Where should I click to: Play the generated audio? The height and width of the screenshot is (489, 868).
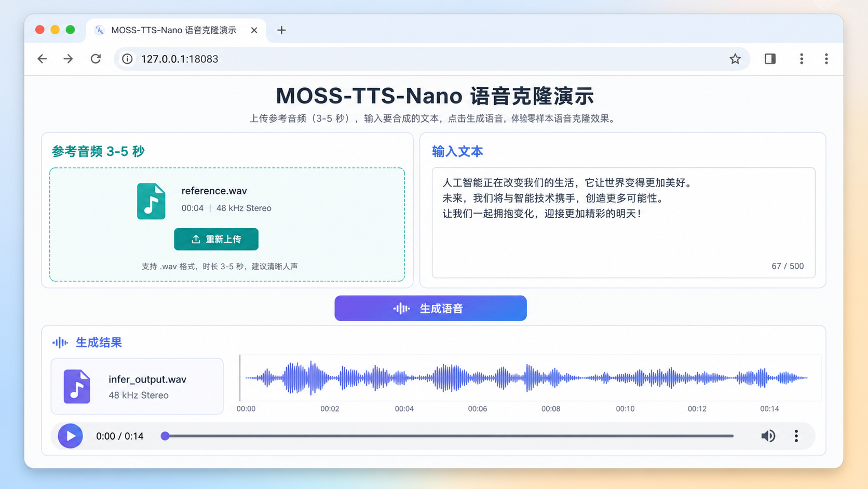pos(70,436)
